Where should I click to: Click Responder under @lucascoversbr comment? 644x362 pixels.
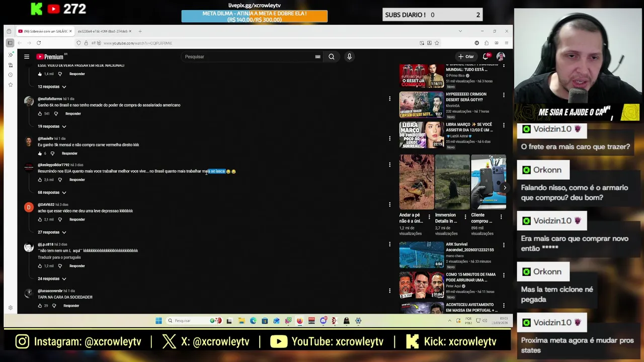click(x=71, y=306)
